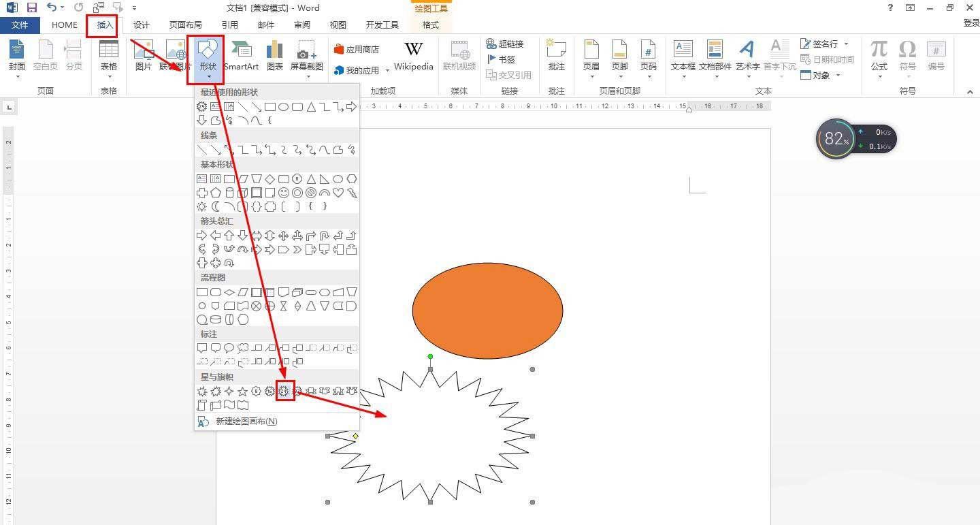
Task: Select the orange ellipse shape
Action: pos(487,311)
